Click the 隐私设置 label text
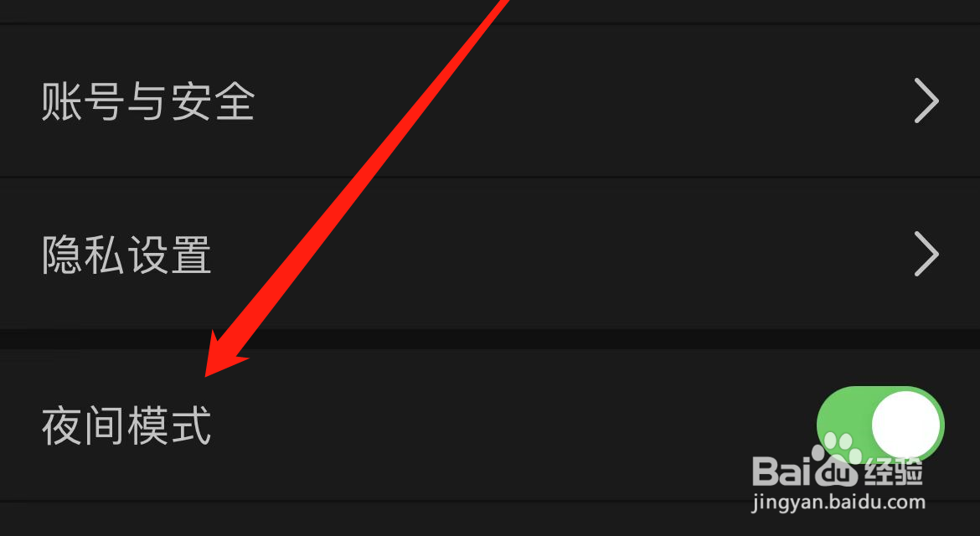 tap(126, 255)
